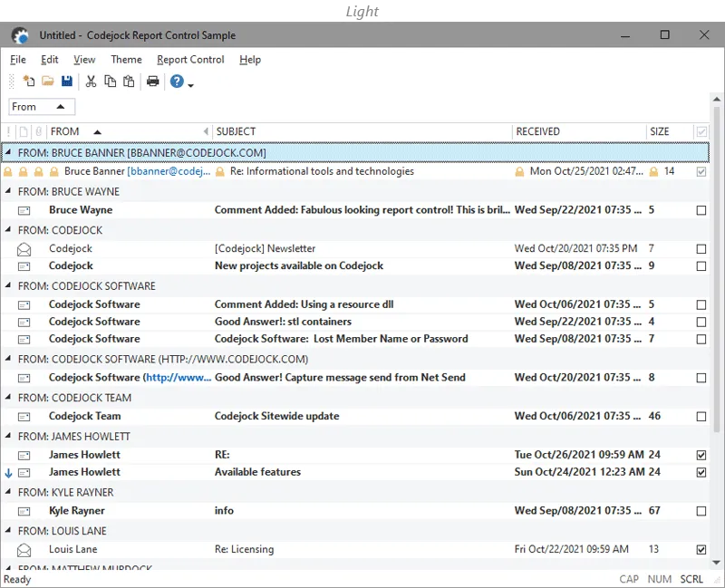Click the vertical scrollbar thumb
Viewport: 725px width, 588px height.
[x=717, y=268]
